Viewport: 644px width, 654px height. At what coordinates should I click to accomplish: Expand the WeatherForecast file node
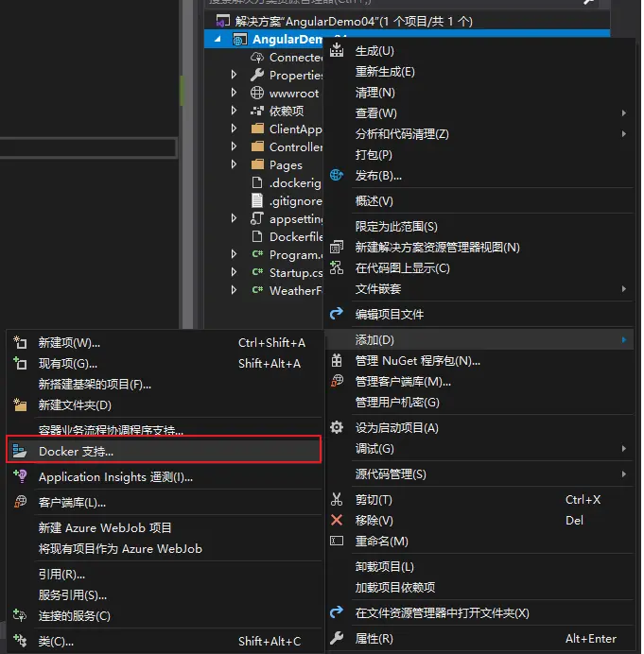pos(234,290)
